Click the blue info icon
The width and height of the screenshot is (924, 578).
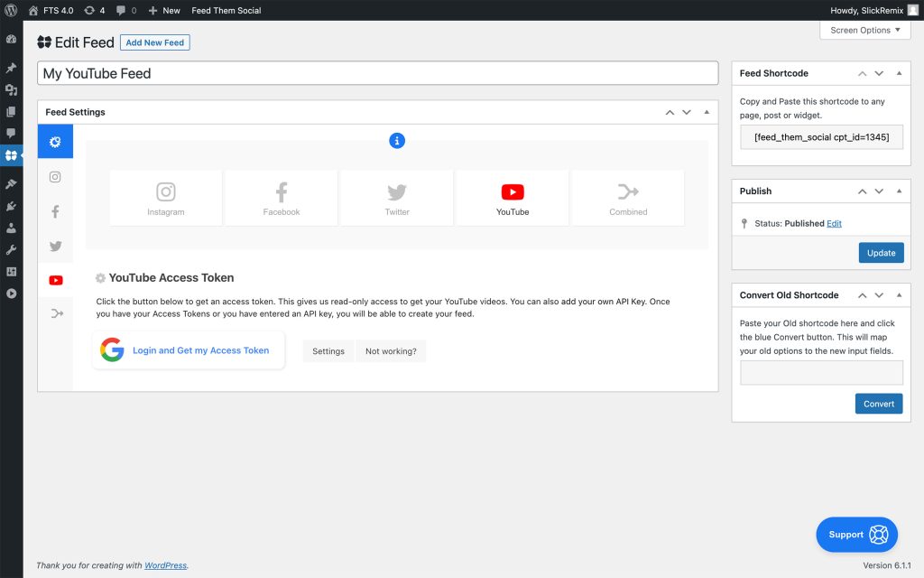coord(397,141)
